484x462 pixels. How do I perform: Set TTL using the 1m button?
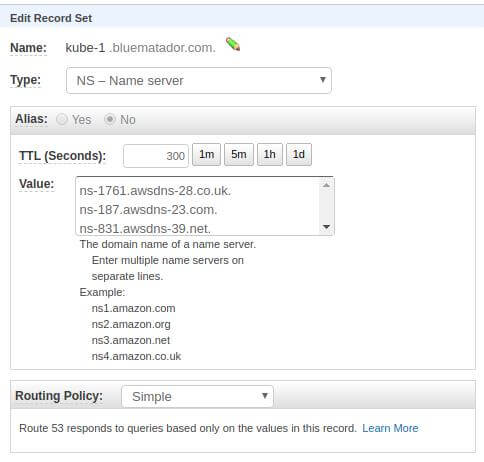[206, 154]
